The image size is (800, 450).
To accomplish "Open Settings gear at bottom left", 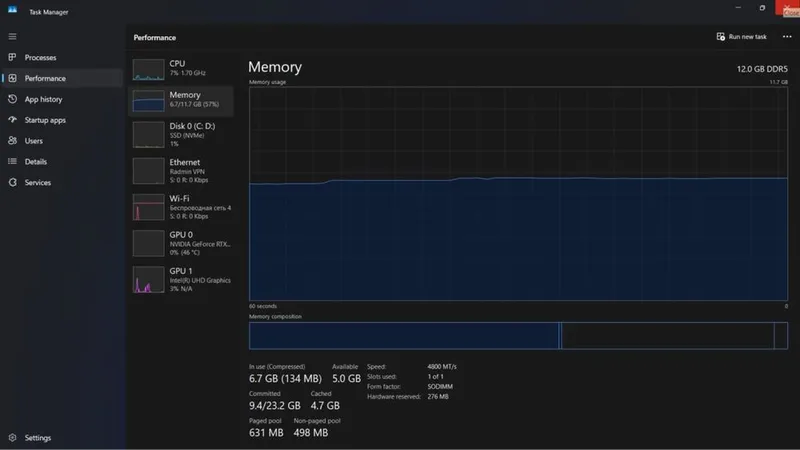I will pyautogui.click(x=12, y=438).
